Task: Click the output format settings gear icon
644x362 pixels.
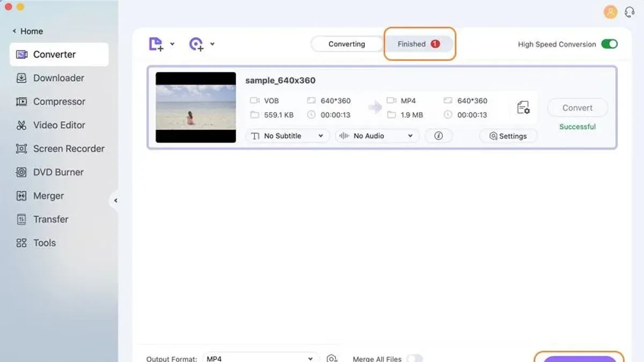Action: point(332,358)
